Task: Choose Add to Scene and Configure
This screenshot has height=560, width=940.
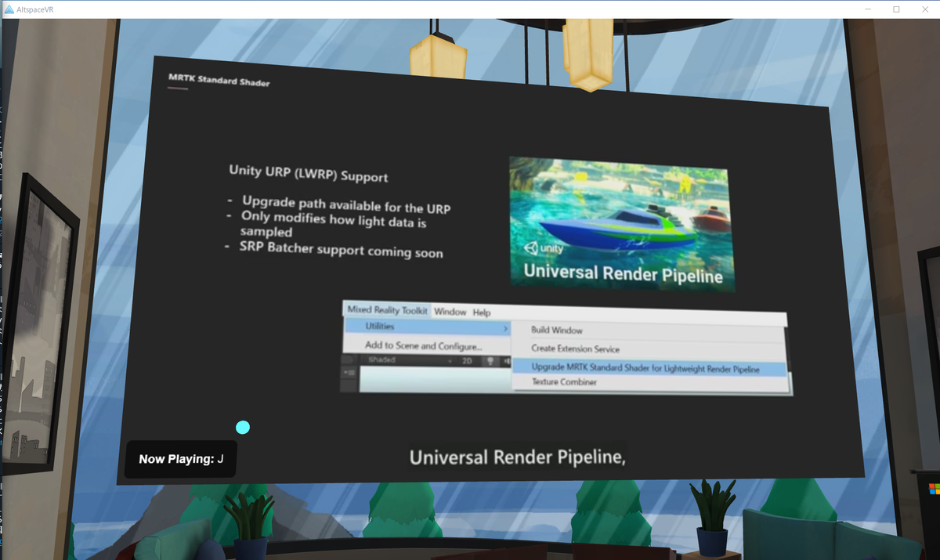Action: point(424,345)
